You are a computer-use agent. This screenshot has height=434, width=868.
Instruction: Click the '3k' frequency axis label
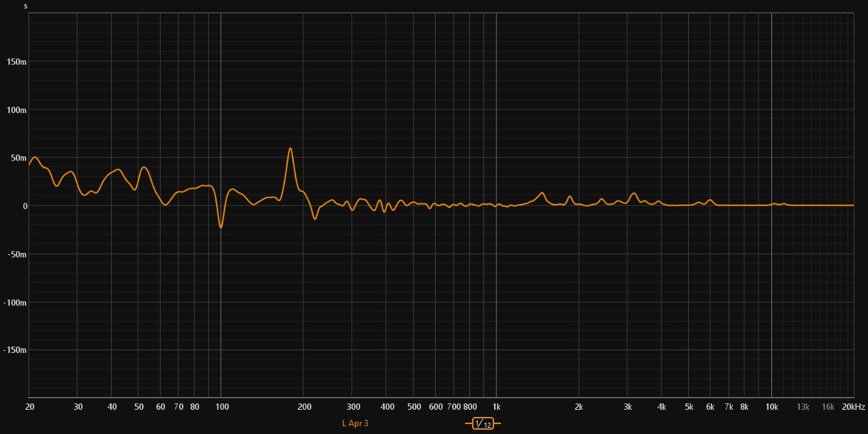tap(628, 407)
